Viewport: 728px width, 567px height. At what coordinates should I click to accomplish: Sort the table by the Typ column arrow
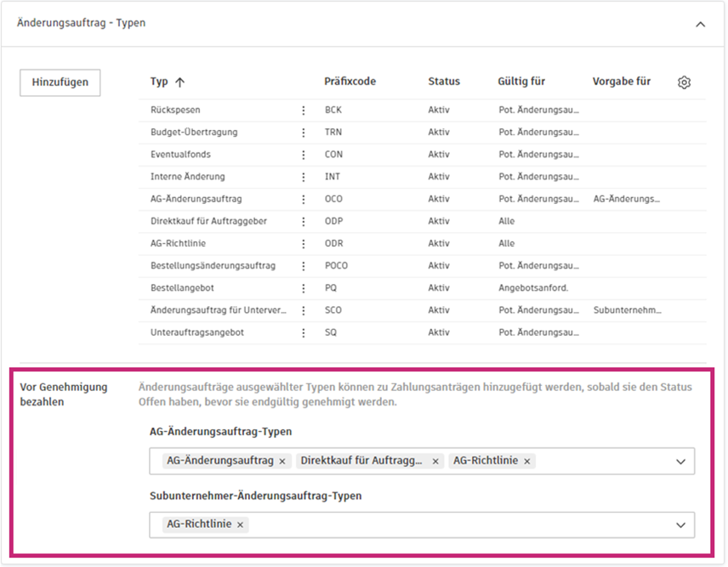[x=179, y=82]
